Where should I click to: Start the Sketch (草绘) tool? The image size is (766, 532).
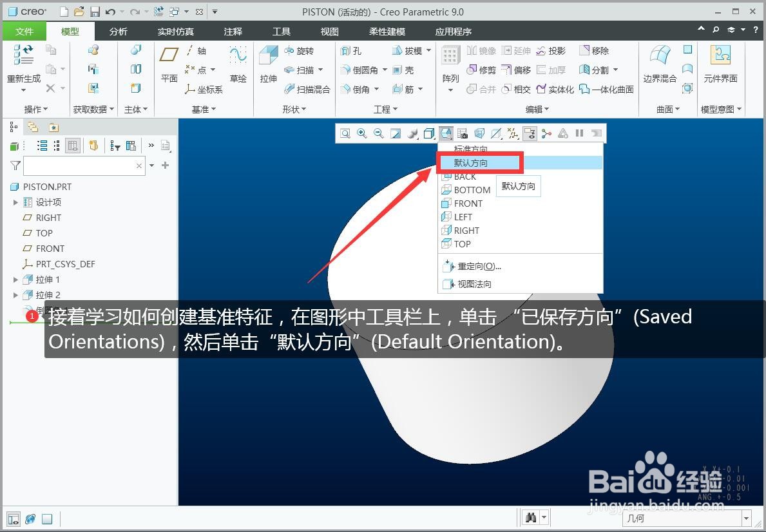[x=238, y=65]
